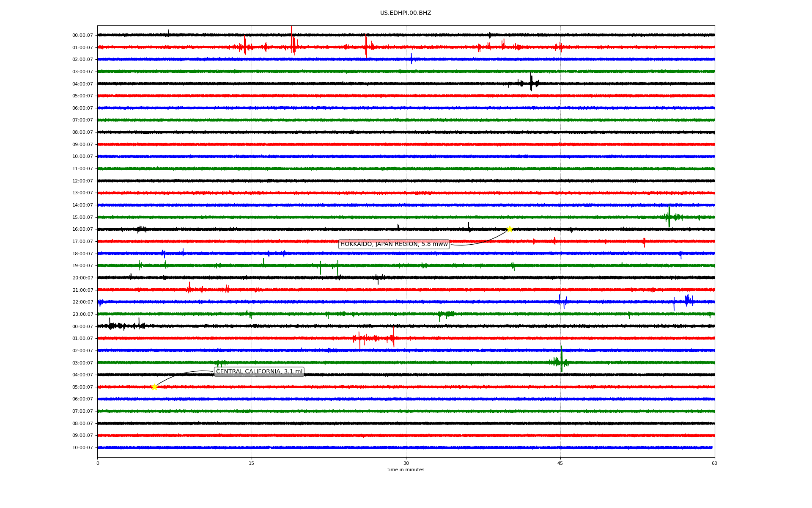Viewport: 812px width, 508px height.
Task: Click the HOKKAIDO, JAPAN REGION 5.8 mww label
Action: pos(394,244)
